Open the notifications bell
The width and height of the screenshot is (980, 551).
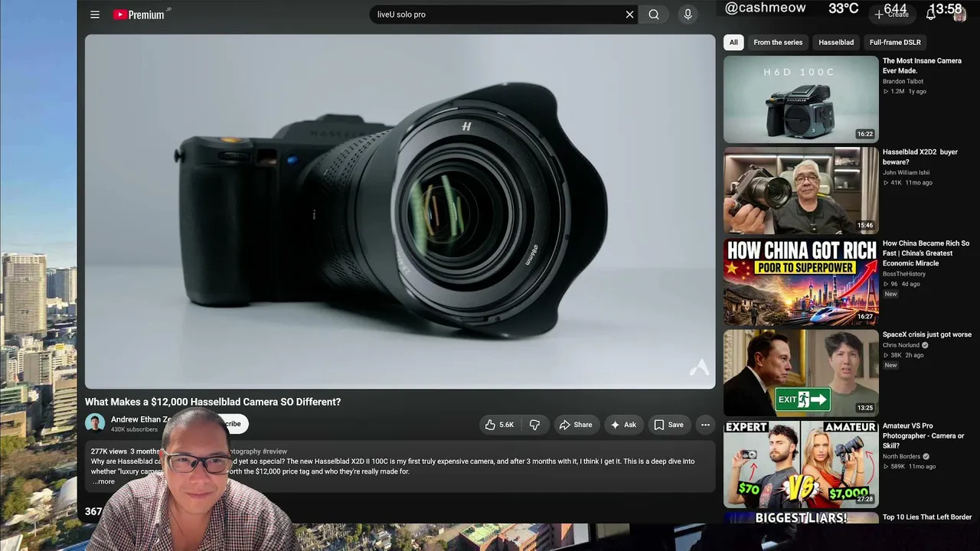931,15
